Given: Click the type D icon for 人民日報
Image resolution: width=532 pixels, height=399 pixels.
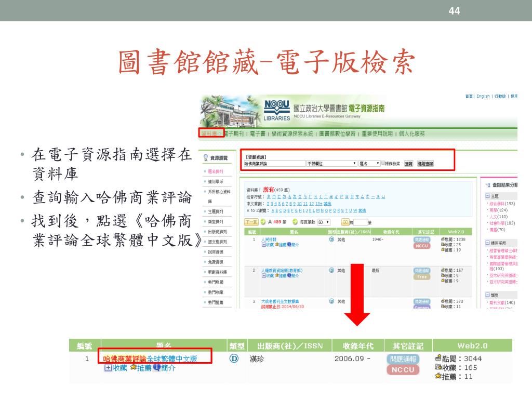Looking at the screenshot, I should tap(331, 239).
